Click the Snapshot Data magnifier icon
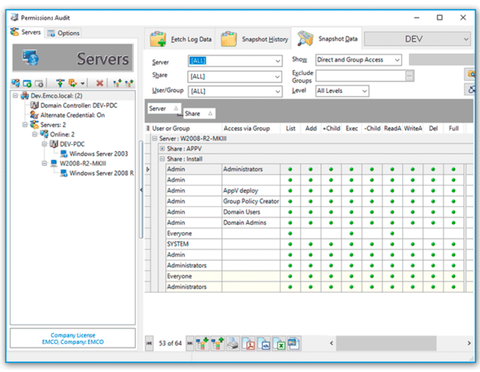The image size is (480, 372). (305, 38)
